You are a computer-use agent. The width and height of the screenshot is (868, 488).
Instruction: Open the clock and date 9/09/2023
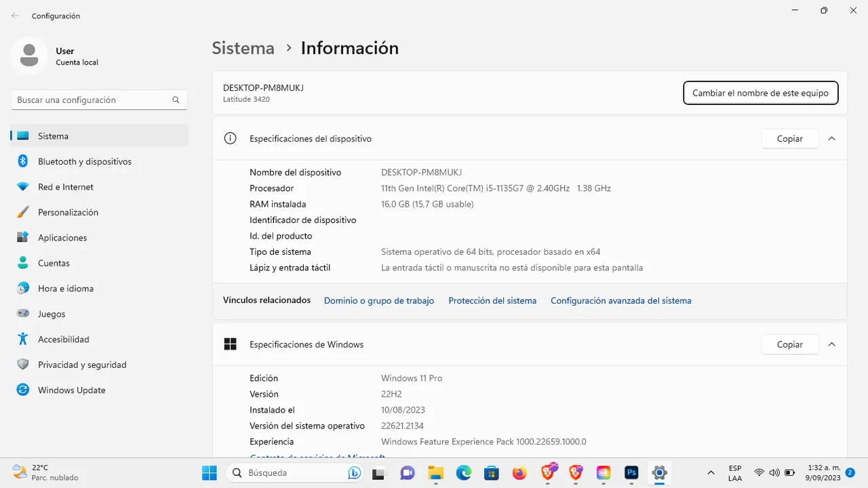pyautogui.click(x=825, y=472)
